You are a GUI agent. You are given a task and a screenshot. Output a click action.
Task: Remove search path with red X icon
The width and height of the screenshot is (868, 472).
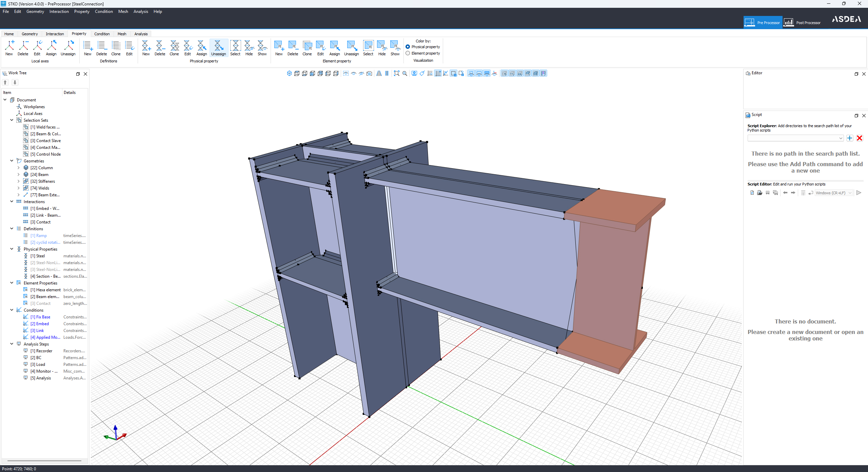coord(860,138)
